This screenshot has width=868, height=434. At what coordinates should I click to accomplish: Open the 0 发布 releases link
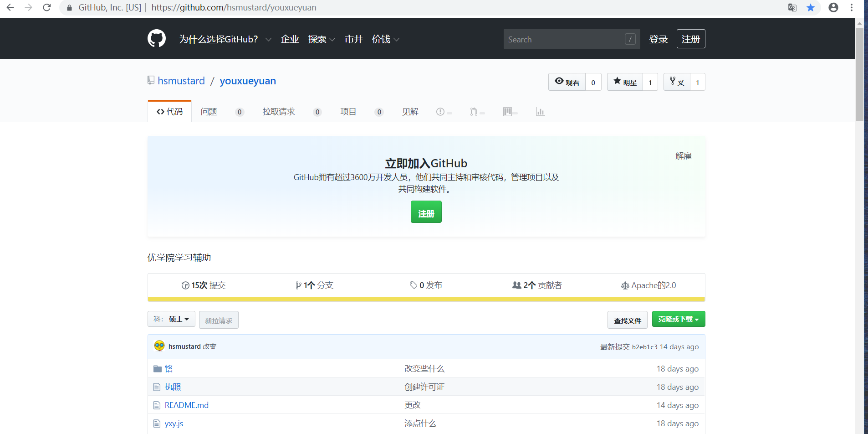click(426, 285)
